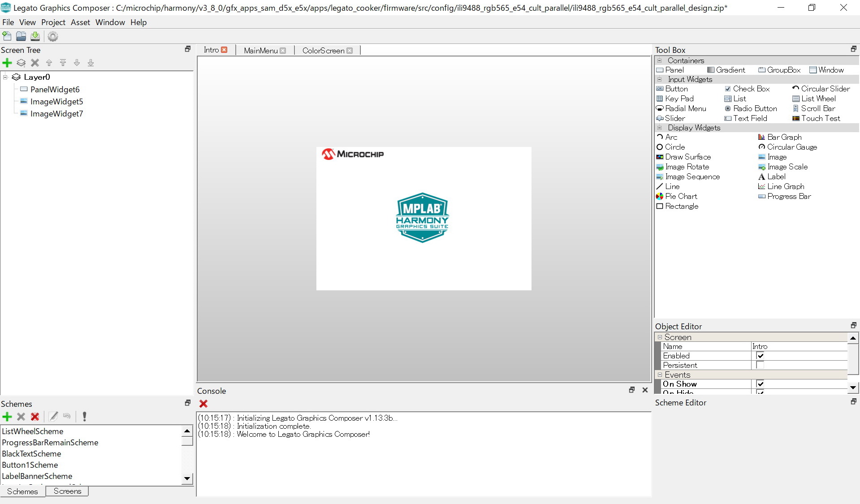Move Screen Tree item to bottom
The width and height of the screenshot is (860, 504).
(91, 63)
